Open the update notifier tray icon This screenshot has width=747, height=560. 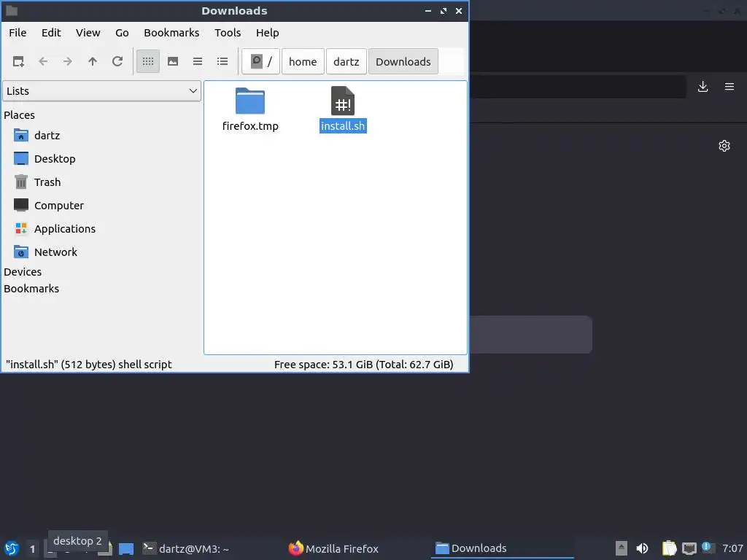tap(708, 548)
